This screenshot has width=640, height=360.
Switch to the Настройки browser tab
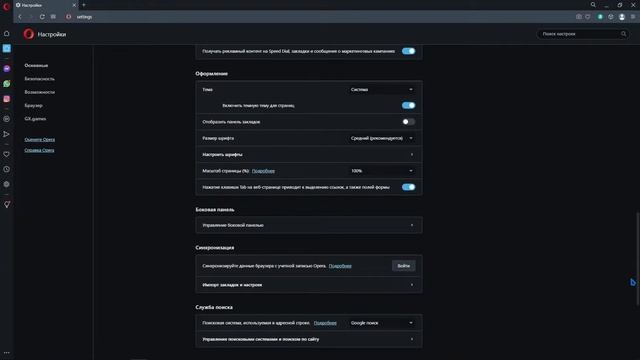(x=45, y=5)
